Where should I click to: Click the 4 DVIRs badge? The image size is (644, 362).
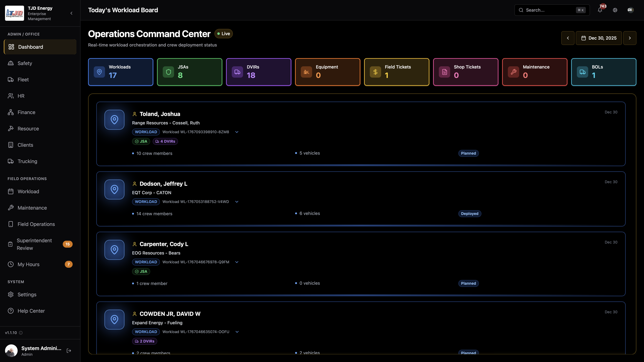pos(165,141)
